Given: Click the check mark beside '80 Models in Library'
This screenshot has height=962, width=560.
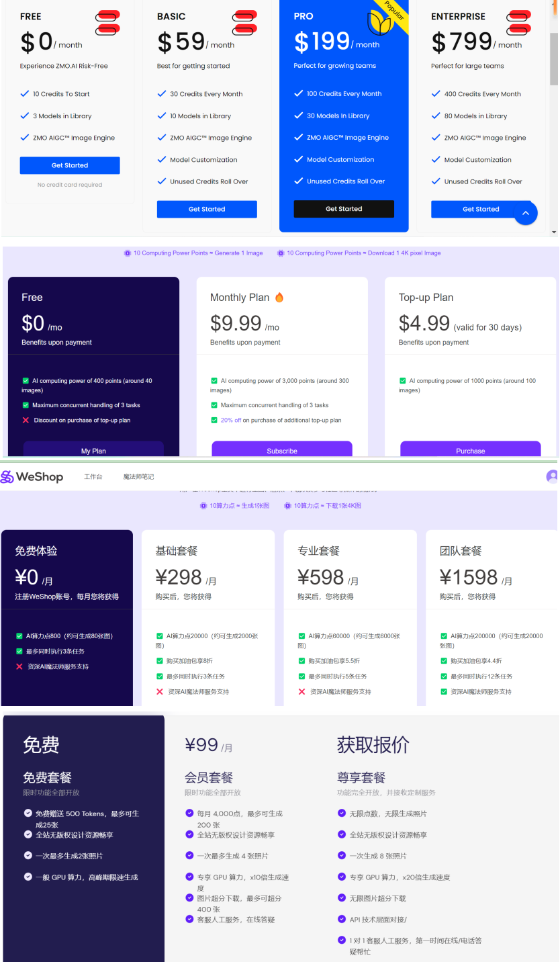Looking at the screenshot, I should click(436, 116).
